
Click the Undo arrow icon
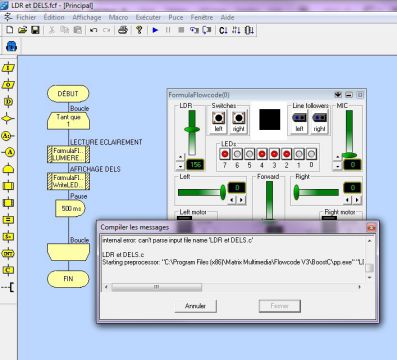(x=94, y=30)
